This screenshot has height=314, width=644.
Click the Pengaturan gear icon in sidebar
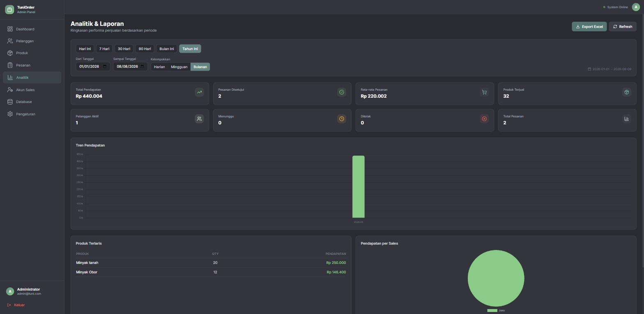point(10,114)
